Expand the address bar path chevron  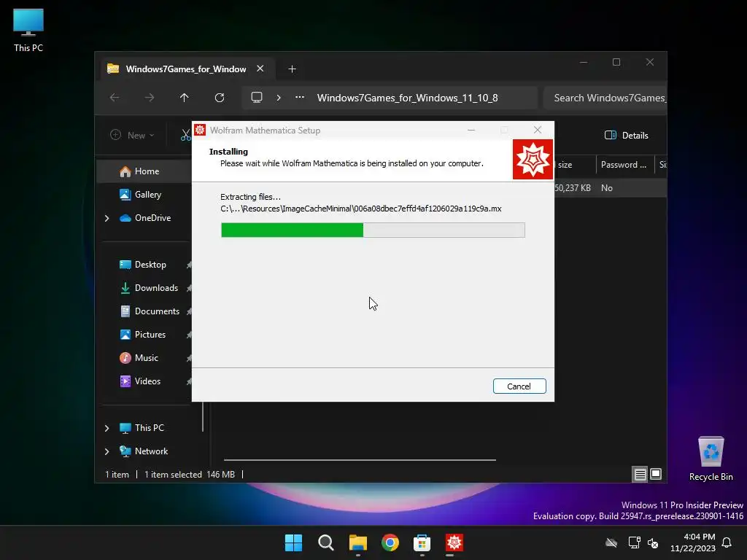[x=279, y=98]
